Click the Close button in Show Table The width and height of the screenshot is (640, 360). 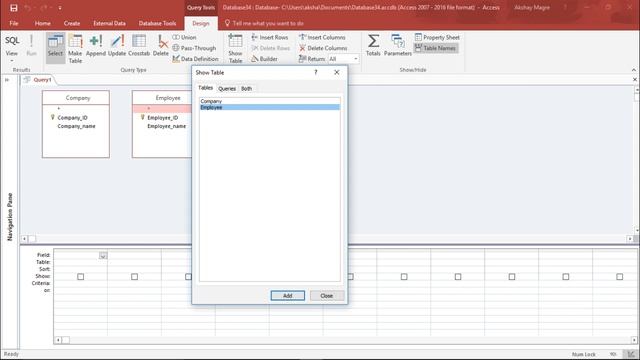[x=327, y=296]
